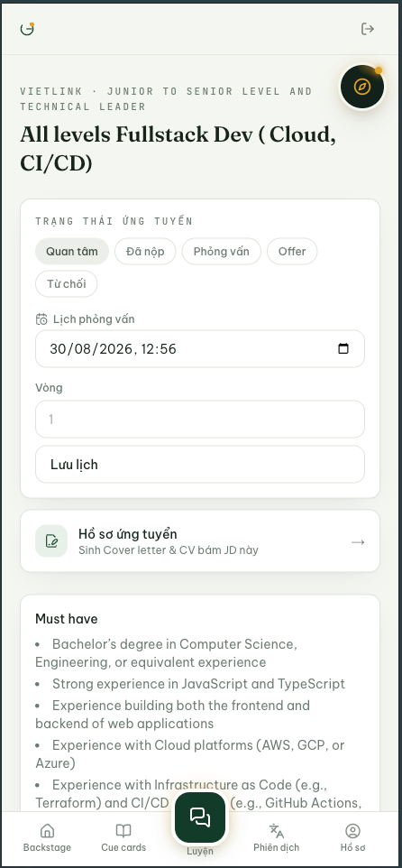Click the Lưu lịch button
The height and width of the screenshot is (868, 402).
tap(200, 465)
